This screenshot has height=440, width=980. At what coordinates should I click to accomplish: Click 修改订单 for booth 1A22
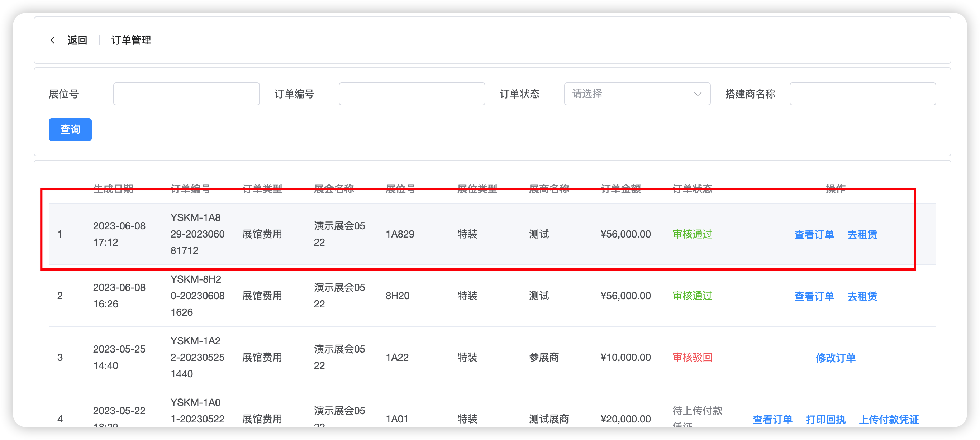pos(836,358)
